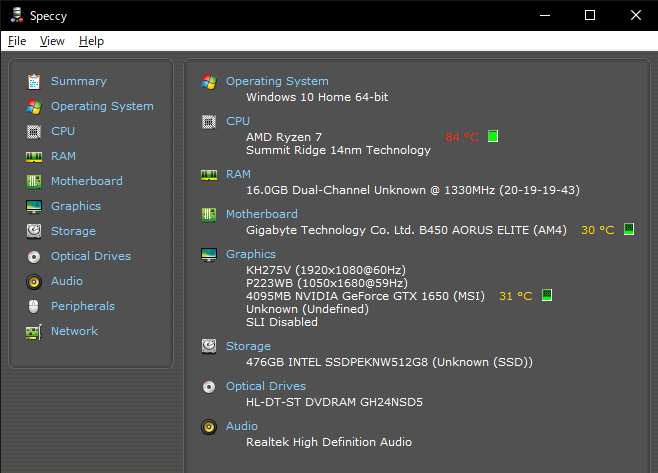Click the CPU heading link in summary
This screenshot has height=473, width=658.
click(238, 121)
